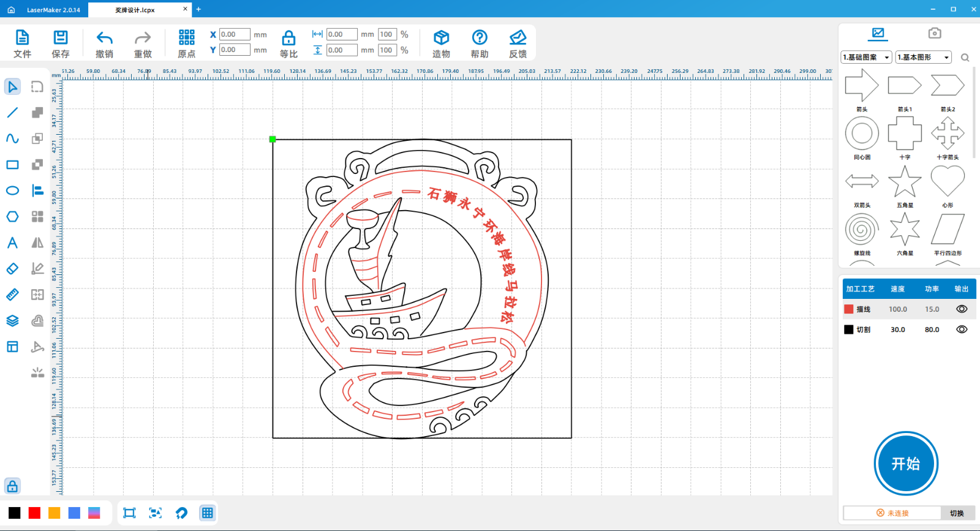The width and height of the screenshot is (980, 531).
Task: Expand the 1.基本图形 subcategory dropdown
Action: coord(923,58)
